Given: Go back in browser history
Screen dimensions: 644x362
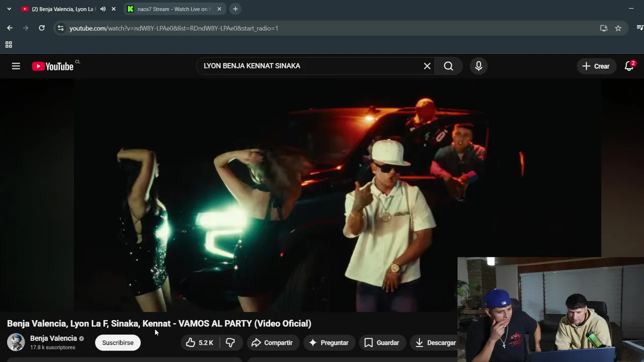Looking at the screenshot, I should [10, 28].
